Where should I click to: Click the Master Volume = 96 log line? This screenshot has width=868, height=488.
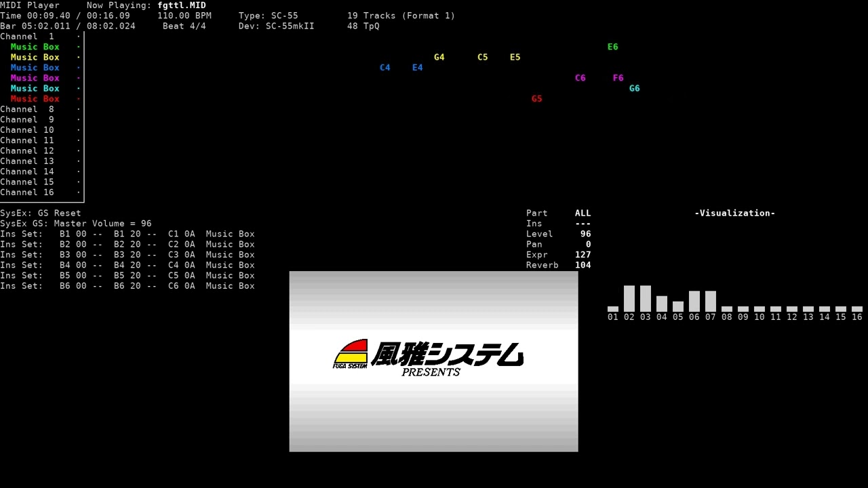[76, 224]
